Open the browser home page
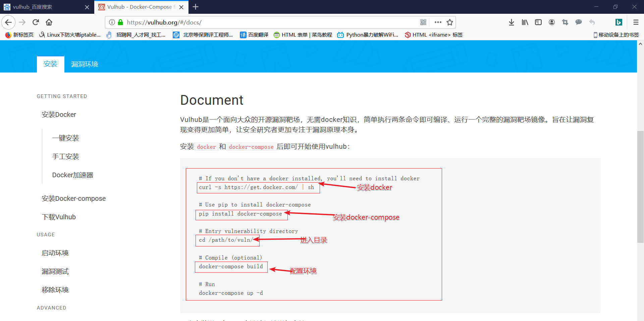Viewport: 644px width, 321px height. tap(49, 22)
